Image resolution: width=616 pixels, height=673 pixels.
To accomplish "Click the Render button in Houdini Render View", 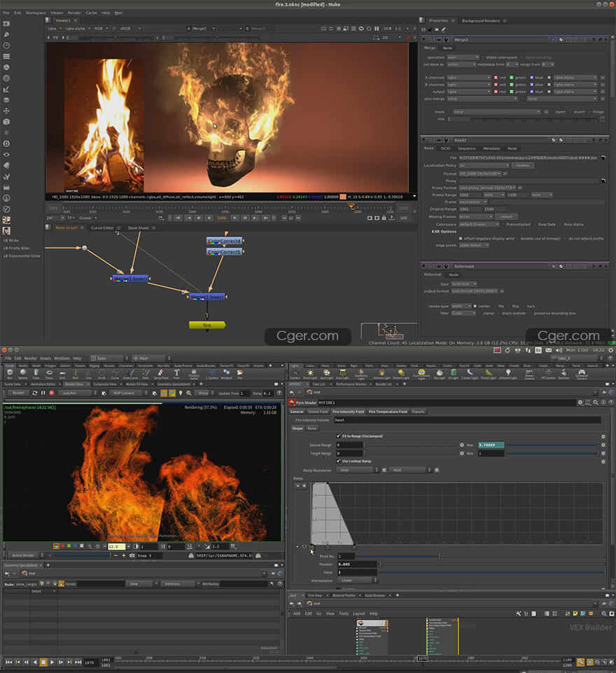I will 18,392.
